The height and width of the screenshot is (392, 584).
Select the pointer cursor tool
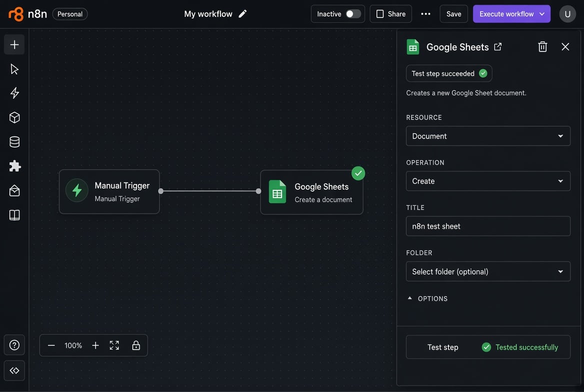(x=14, y=69)
